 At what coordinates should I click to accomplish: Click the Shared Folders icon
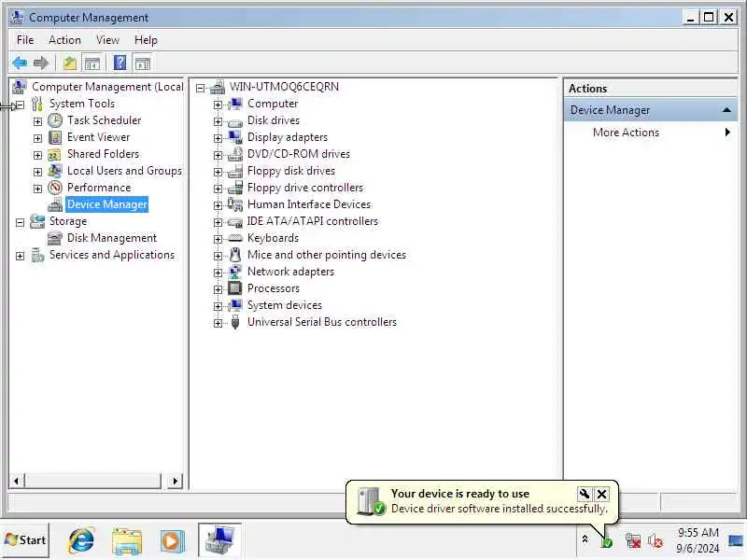point(54,154)
